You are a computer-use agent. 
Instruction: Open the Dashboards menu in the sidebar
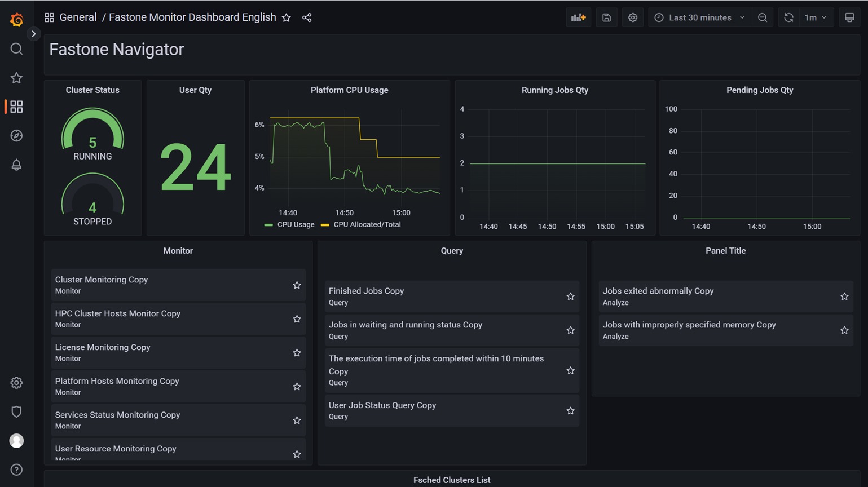[x=16, y=107]
